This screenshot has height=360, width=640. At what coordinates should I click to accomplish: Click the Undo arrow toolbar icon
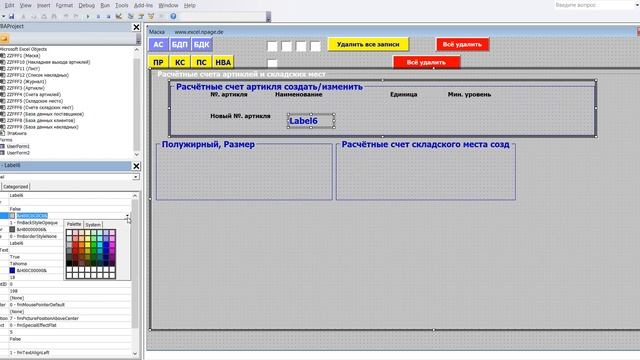[x=66, y=16]
